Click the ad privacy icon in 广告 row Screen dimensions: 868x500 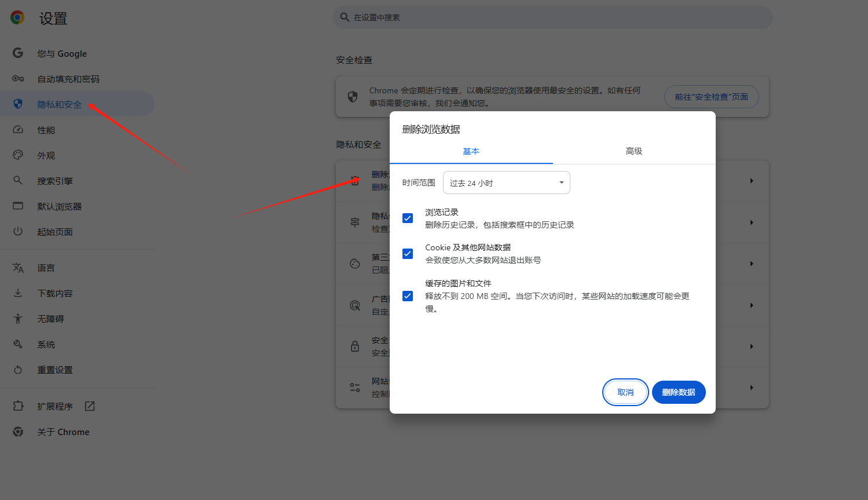pos(355,305)
